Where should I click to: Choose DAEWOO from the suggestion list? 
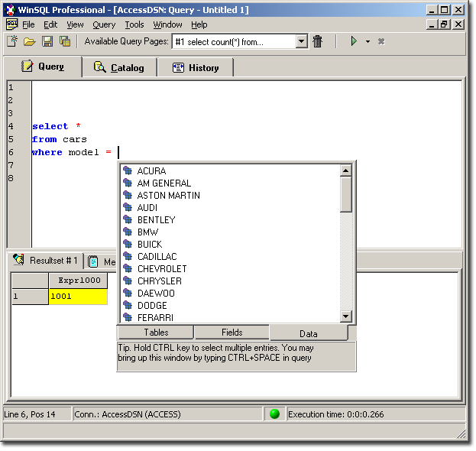click(x=231, y=293)
